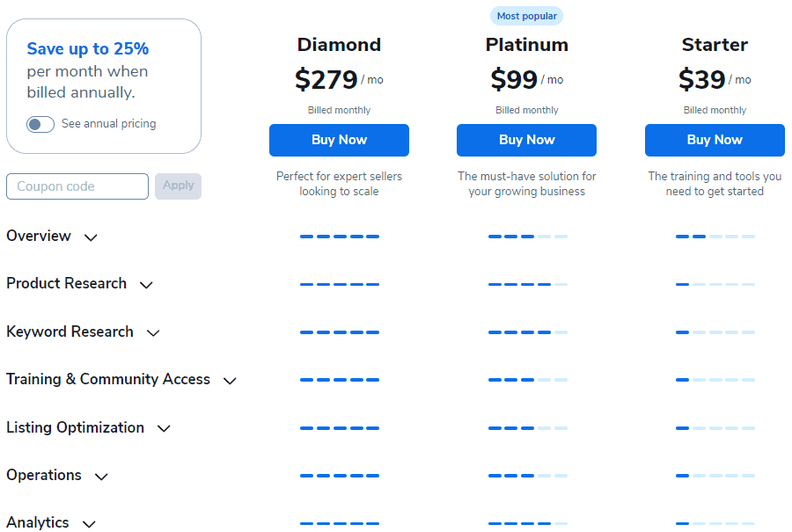The image size is (792, 532).
Task: Click Starter's Keyword Research level bar
Action: click(x=715, y=332)
